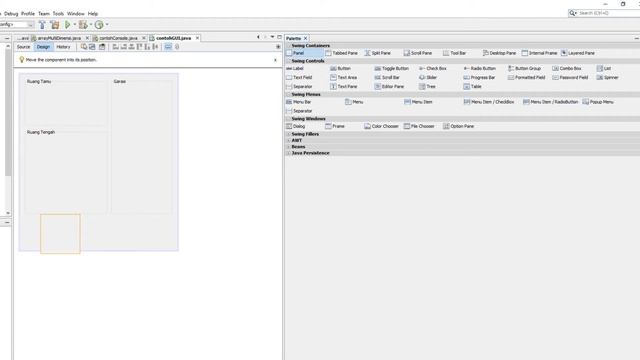
Task: Select Table in the palette
Action: click(472, 87)
